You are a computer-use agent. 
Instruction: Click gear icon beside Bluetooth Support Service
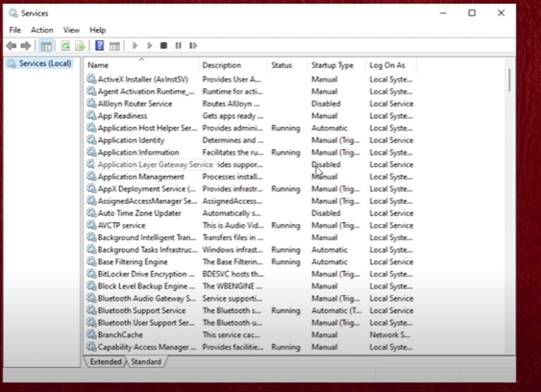click(x=91, y=310)
